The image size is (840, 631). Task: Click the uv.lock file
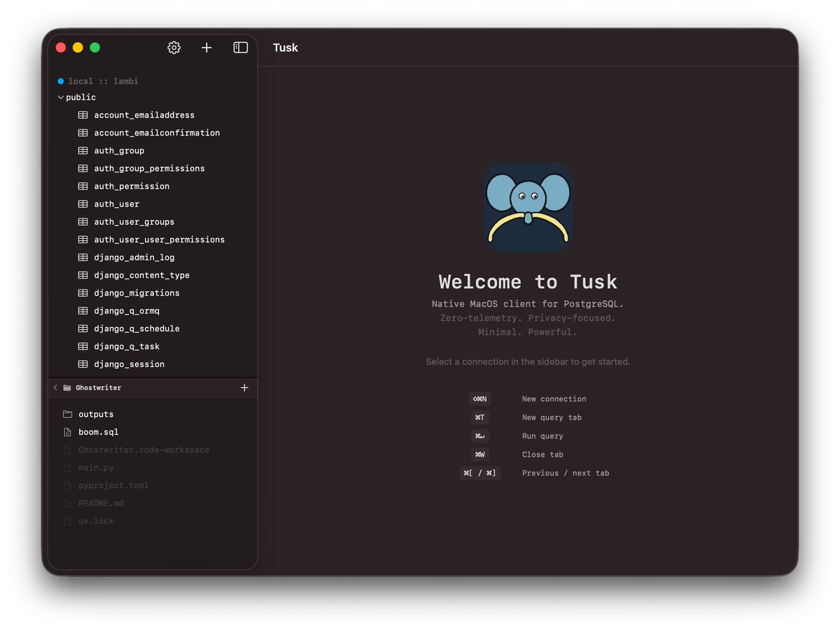click(x=96, y=521)
